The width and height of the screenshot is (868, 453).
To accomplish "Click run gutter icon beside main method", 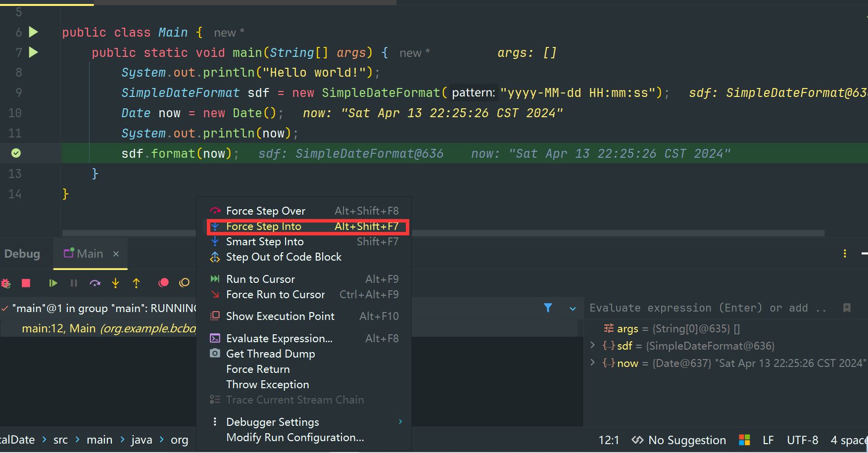I will point(34,52).
